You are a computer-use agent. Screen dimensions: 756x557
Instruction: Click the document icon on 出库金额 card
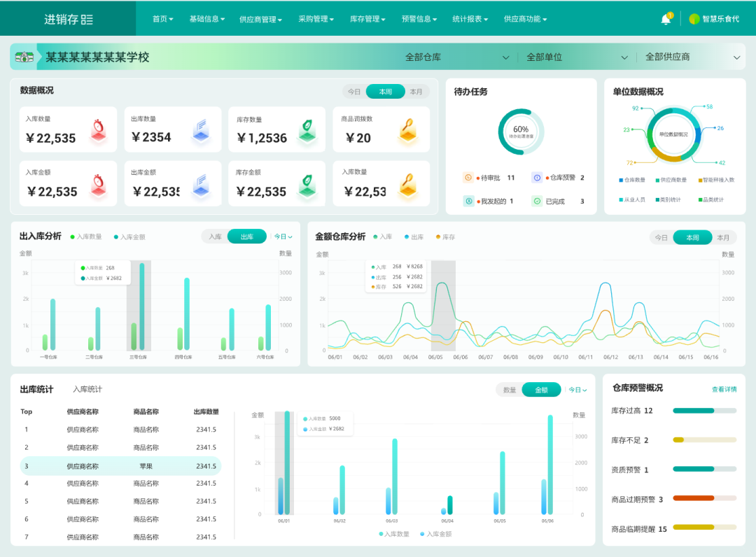coord(201,185)
